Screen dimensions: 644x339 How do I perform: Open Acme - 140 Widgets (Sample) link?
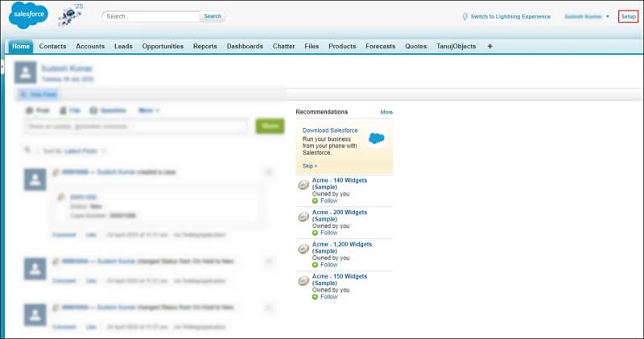(x=340, y=184)
